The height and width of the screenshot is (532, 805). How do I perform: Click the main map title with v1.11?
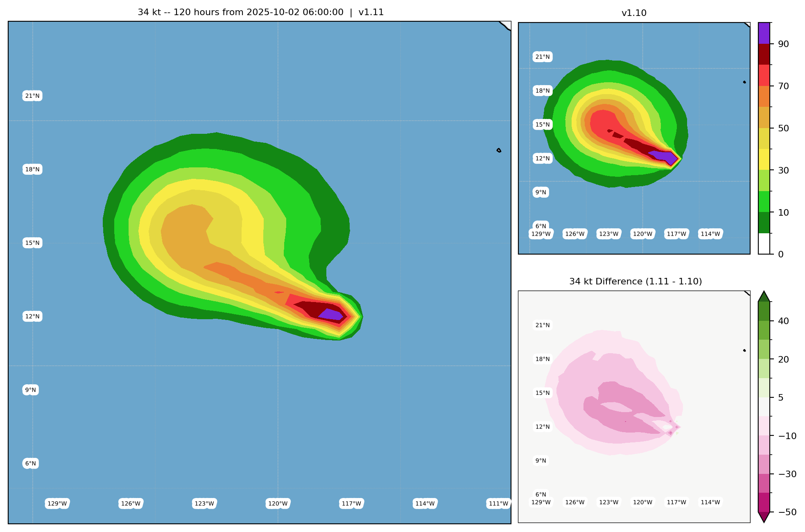pyautogui.click(x=260, y=12)
